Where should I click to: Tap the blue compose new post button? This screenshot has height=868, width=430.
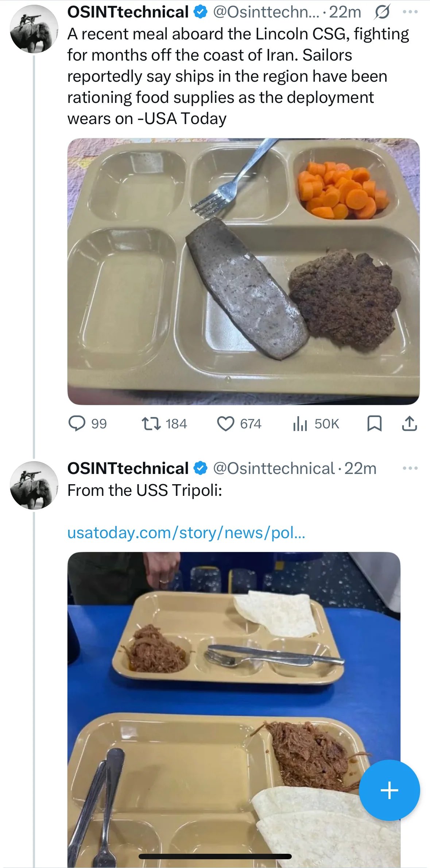click(389, 790)
